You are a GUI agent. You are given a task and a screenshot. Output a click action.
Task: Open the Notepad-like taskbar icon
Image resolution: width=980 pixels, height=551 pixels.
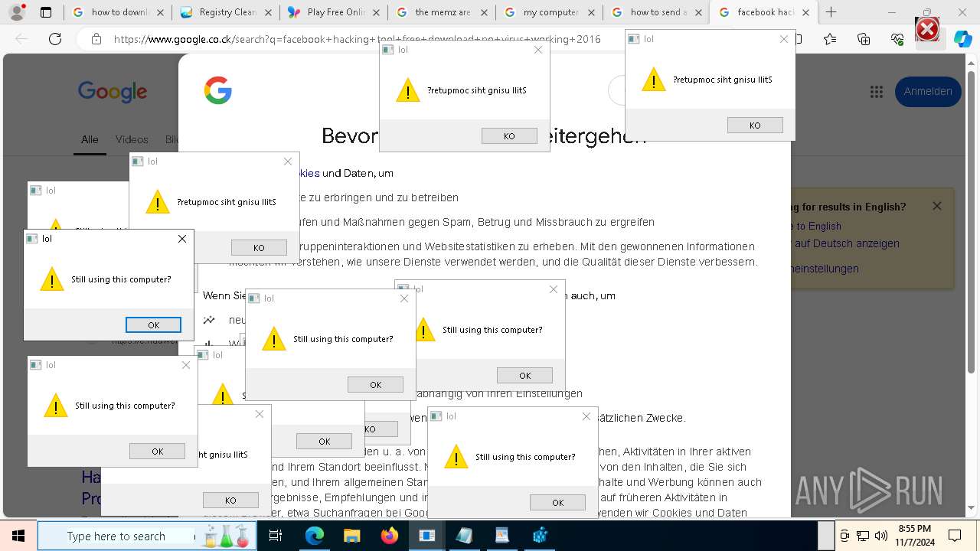(x=464, y=536)
